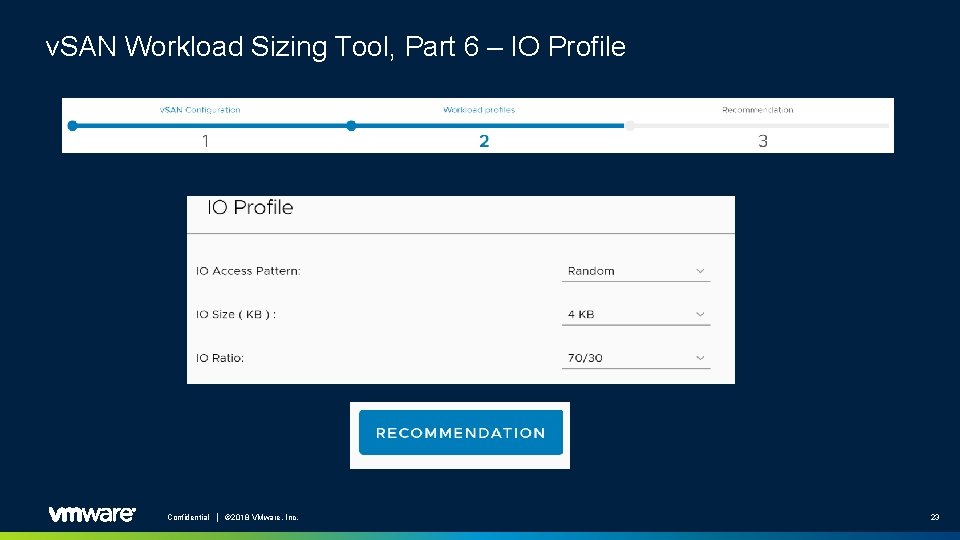The height and width of the screenshot is (540, 960).
Task: Click the IO Ratio label
Action: coord(220,358)
